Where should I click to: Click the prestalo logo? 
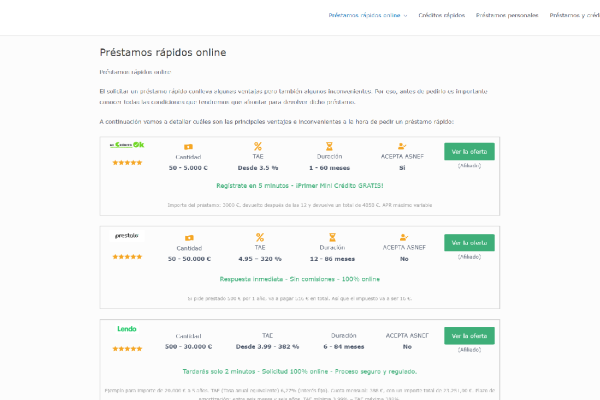pyautogui.click(x=127, y=235)
